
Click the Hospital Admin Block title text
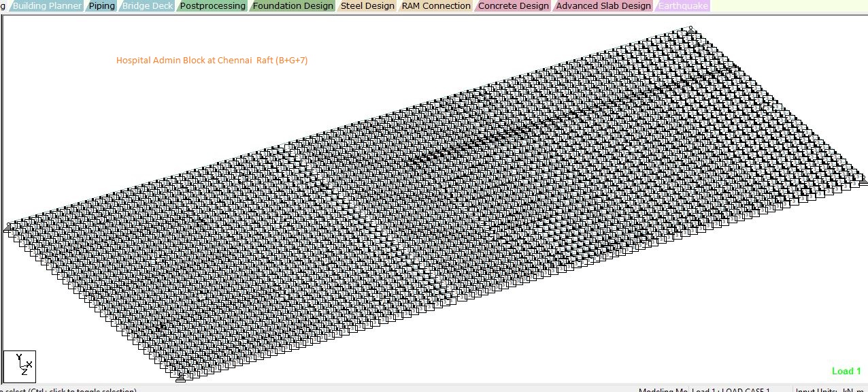[212, 61]
